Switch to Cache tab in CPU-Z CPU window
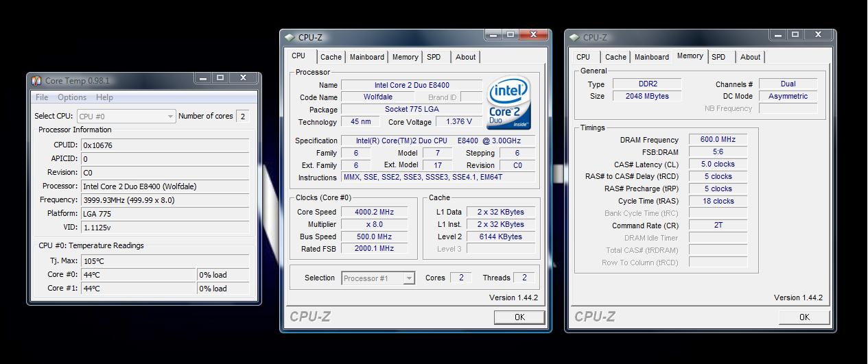Viewport: 868px width, 364px height. [x=331, y=57]
